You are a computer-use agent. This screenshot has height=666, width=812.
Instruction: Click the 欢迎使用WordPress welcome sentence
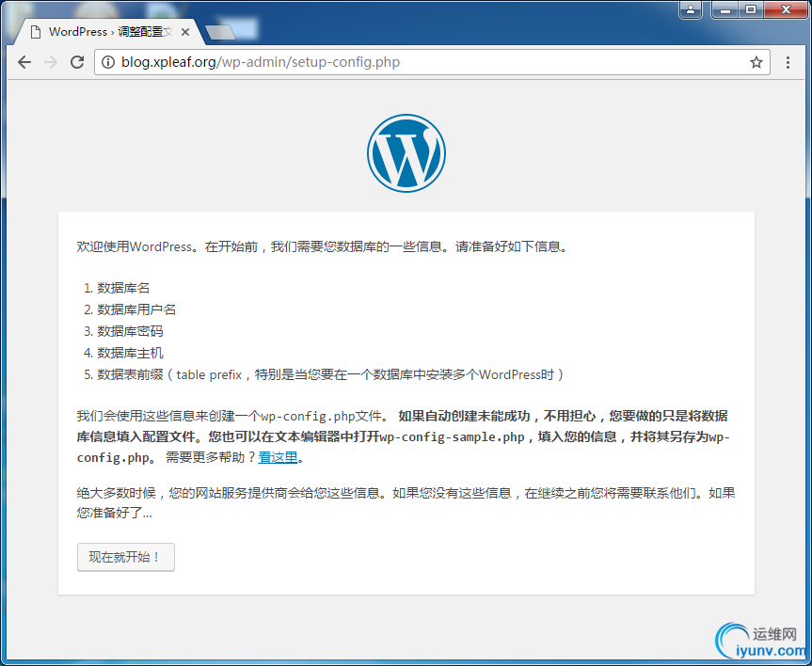coord(323,247)
